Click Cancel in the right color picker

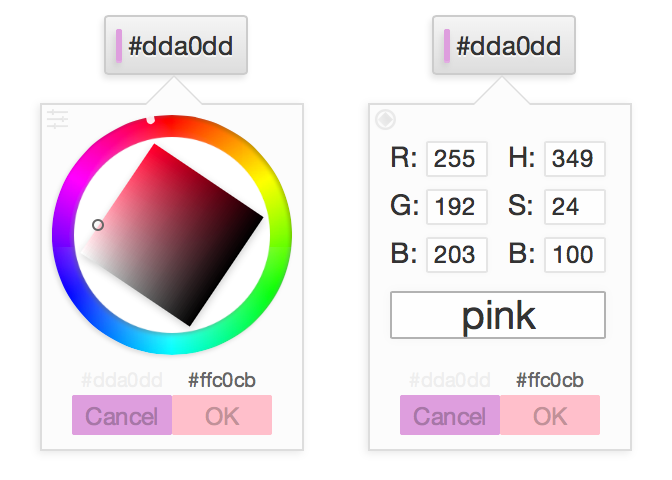pos(450,415)
